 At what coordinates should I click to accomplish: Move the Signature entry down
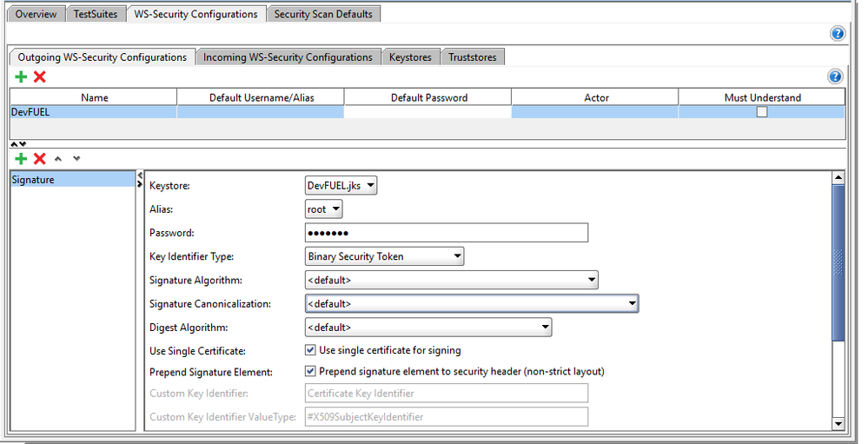click(x=76, y=159)
